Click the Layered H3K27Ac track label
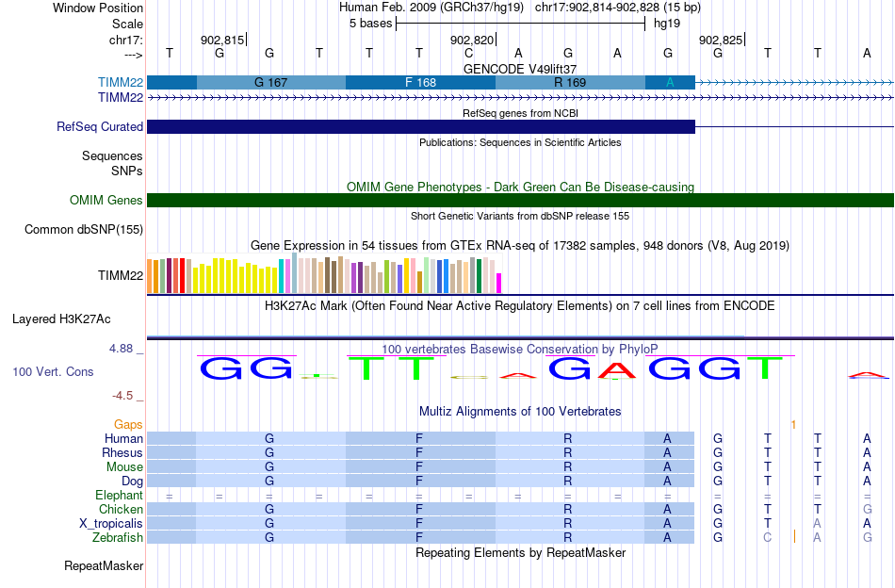Screen dimensions: 895x588 [61, 319]
